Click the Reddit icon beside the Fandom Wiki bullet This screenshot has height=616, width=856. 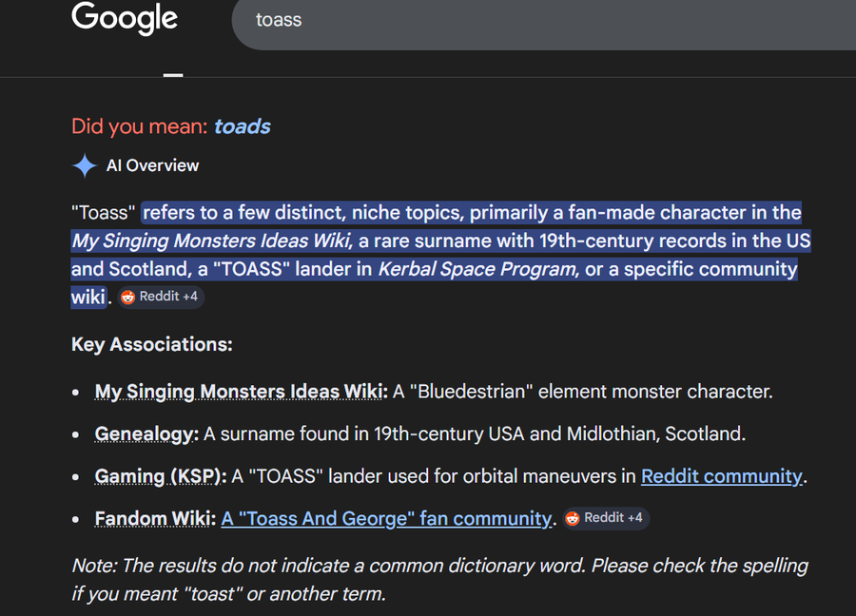(x=573, y=518)
